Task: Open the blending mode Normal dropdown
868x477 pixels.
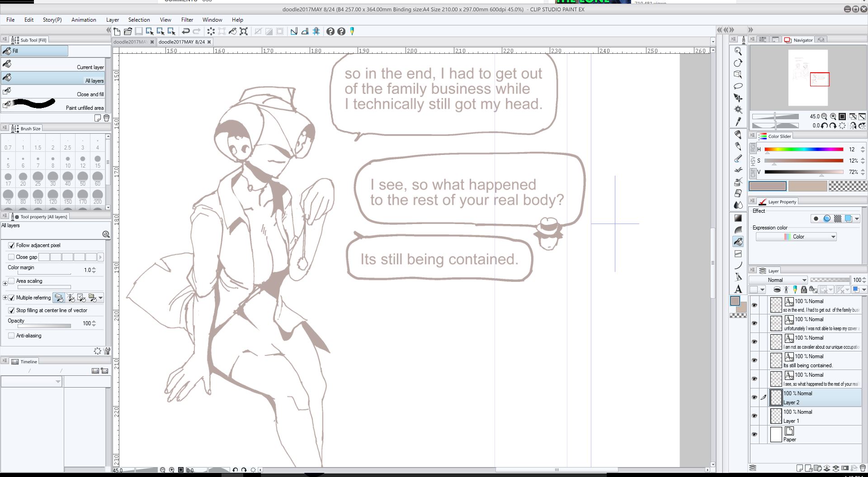Action: (x=778, y=280)
